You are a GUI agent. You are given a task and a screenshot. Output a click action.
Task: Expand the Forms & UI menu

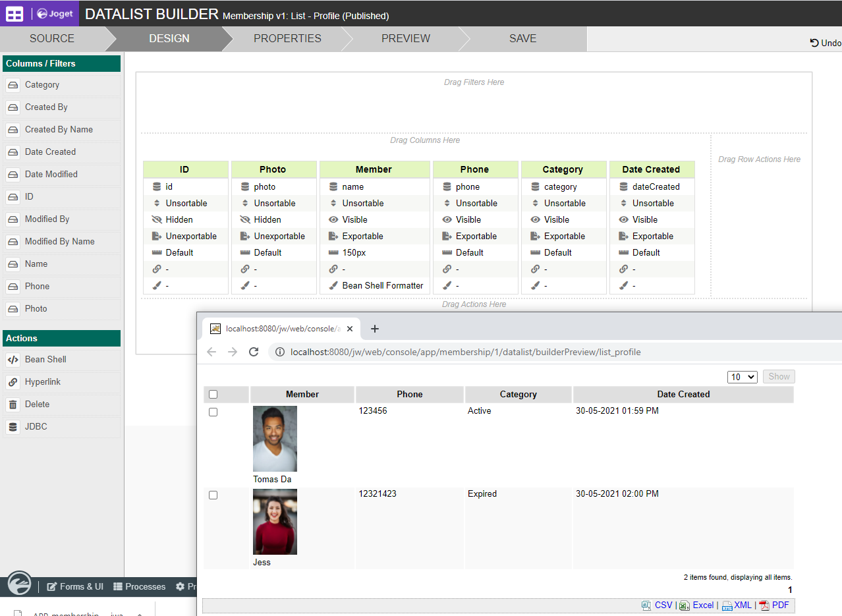(x=74, y=586)
